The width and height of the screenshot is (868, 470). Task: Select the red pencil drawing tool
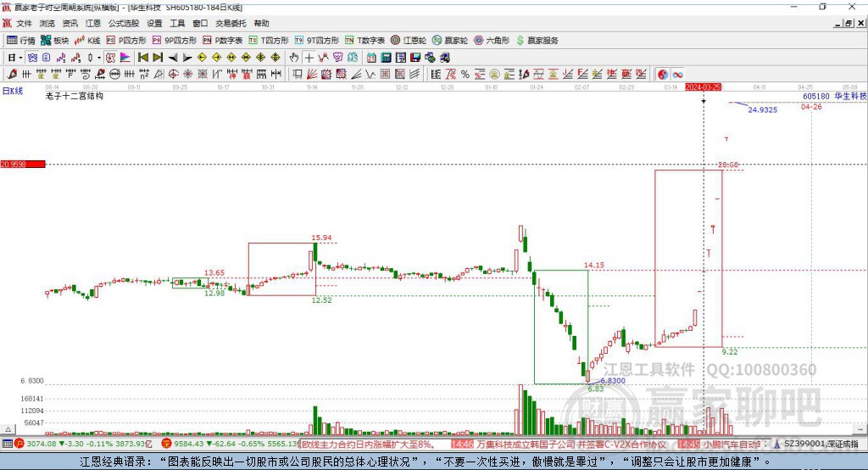pyautogui.click(x=12, y=75)
